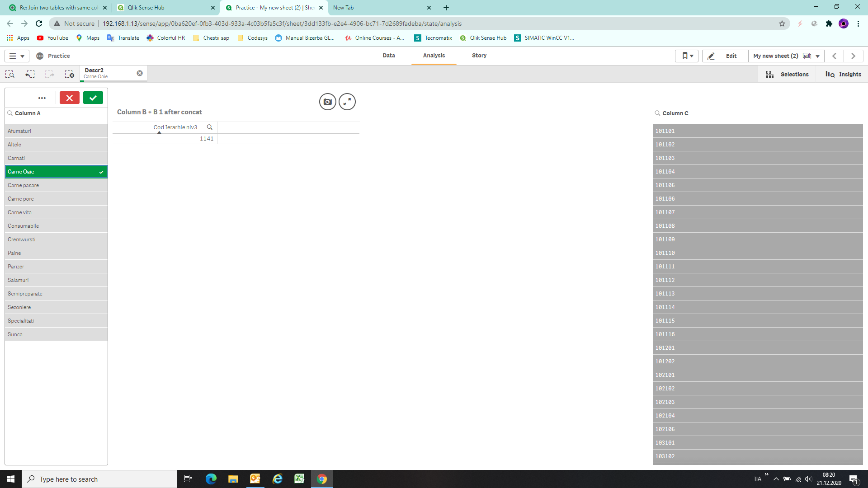
Task: Click the smart search icon in selections toolbar
Action: (10, 74)
